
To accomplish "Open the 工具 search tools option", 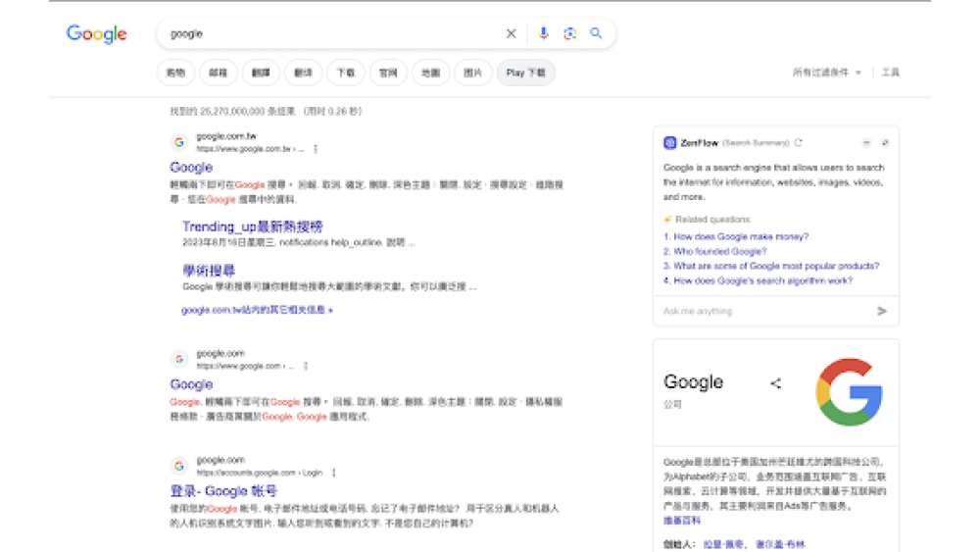I will [x=890, y=73].
